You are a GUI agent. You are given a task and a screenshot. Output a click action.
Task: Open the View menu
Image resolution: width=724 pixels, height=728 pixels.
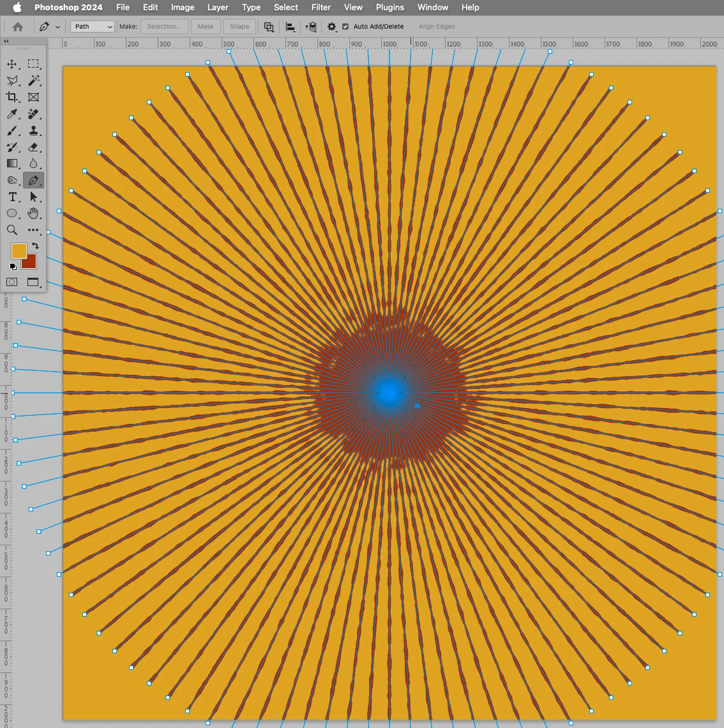click(352, 8)
